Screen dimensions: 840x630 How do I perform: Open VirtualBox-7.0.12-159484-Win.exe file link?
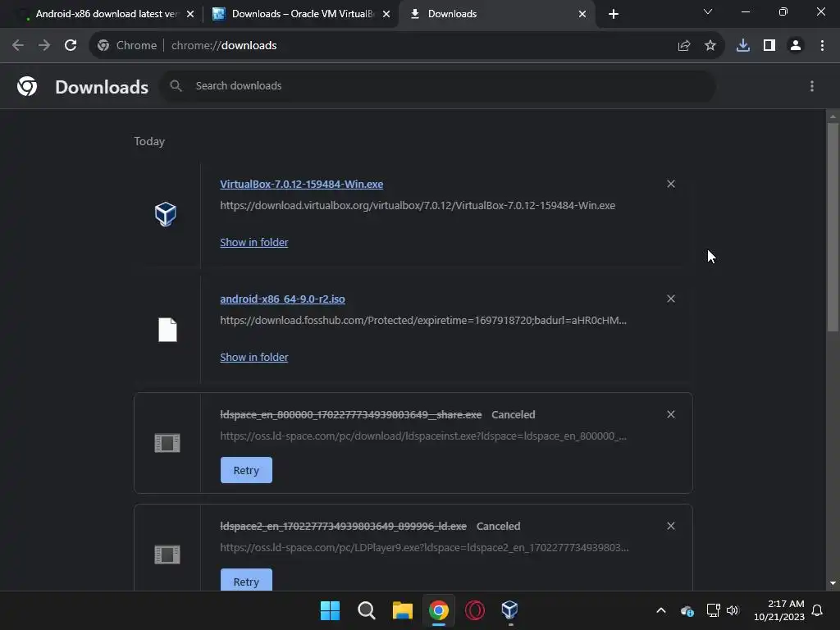(x=302, y=184)
